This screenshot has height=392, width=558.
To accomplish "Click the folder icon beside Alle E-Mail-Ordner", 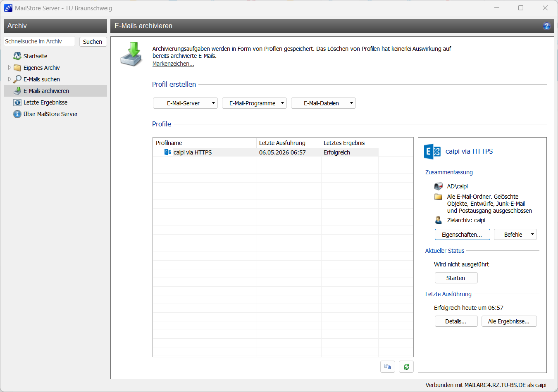I will pos(439,197).
